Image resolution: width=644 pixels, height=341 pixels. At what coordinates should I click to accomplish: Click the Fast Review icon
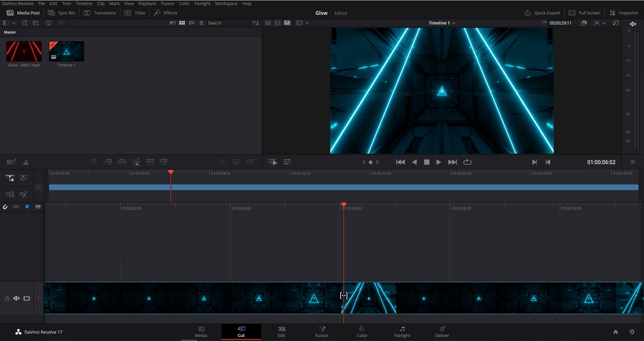click(x=273, y=162)
